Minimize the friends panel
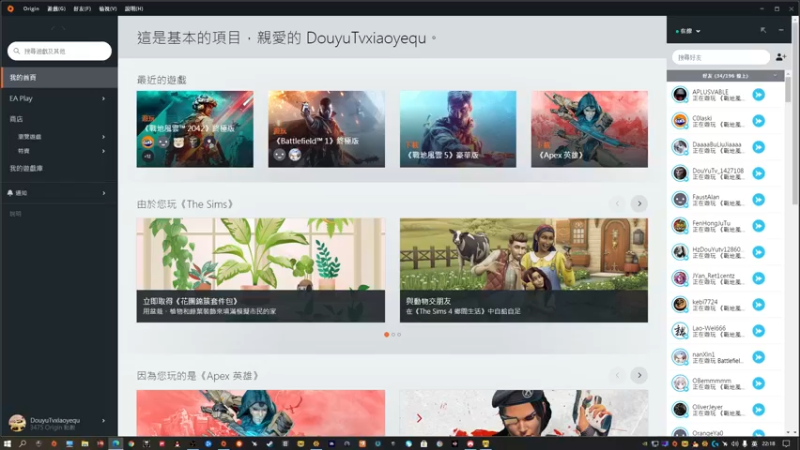The image size is (800, 450). tap(781, 31)
